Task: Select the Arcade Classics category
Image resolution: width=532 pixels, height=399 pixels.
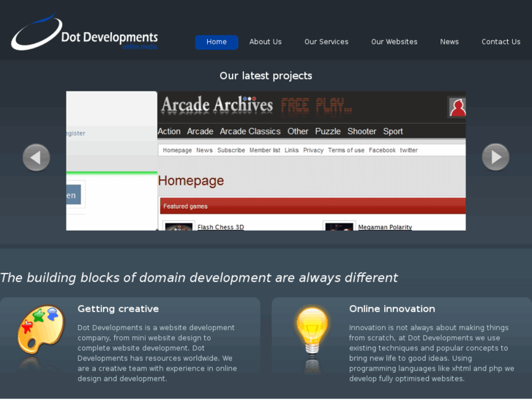Action: 250,132
